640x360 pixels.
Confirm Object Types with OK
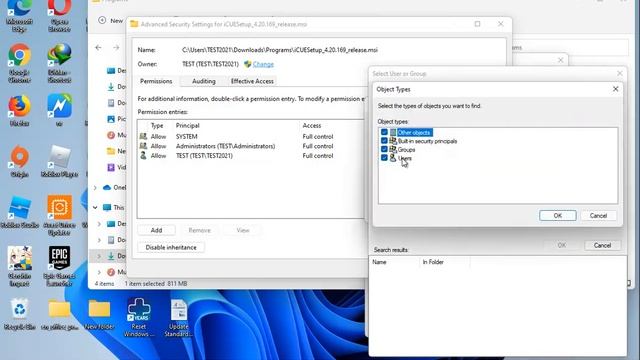tap(558, 216)
